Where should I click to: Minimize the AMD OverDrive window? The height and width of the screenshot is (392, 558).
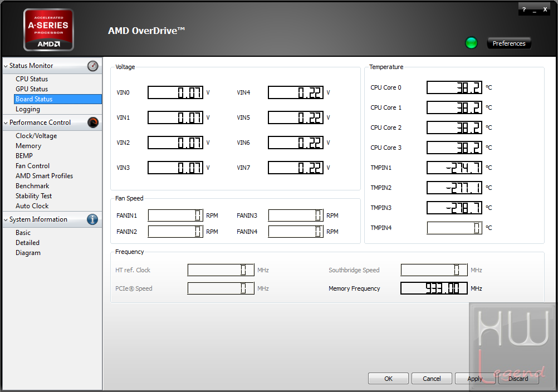click(535, 11)
